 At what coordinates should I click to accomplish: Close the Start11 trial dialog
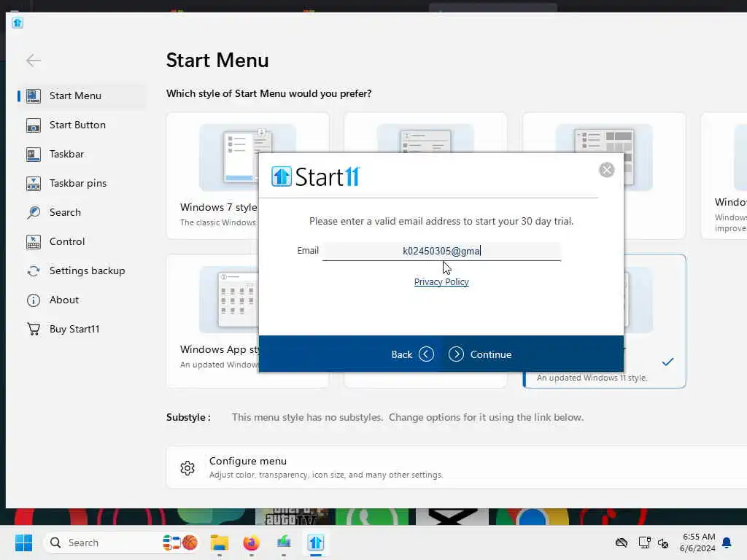[606, 170]
